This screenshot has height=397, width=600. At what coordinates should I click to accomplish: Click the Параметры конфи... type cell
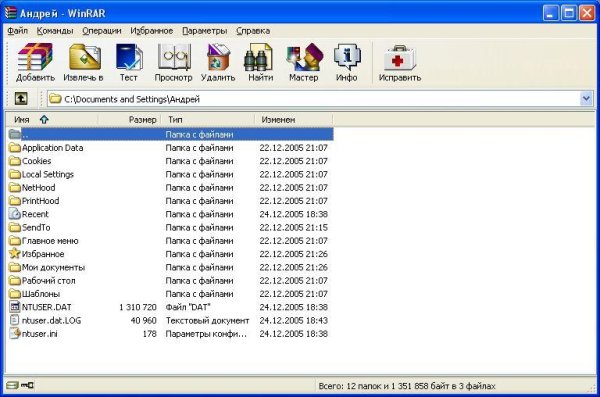tap(206, 334)
